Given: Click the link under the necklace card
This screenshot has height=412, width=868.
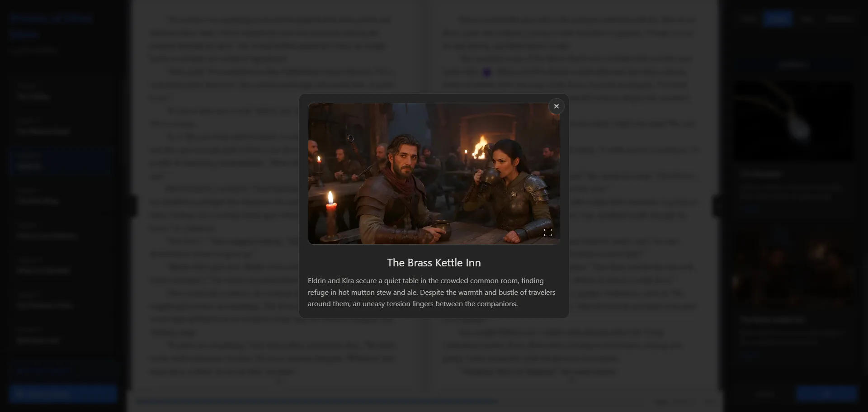Looking at the screenshot, I should (750, 208).
